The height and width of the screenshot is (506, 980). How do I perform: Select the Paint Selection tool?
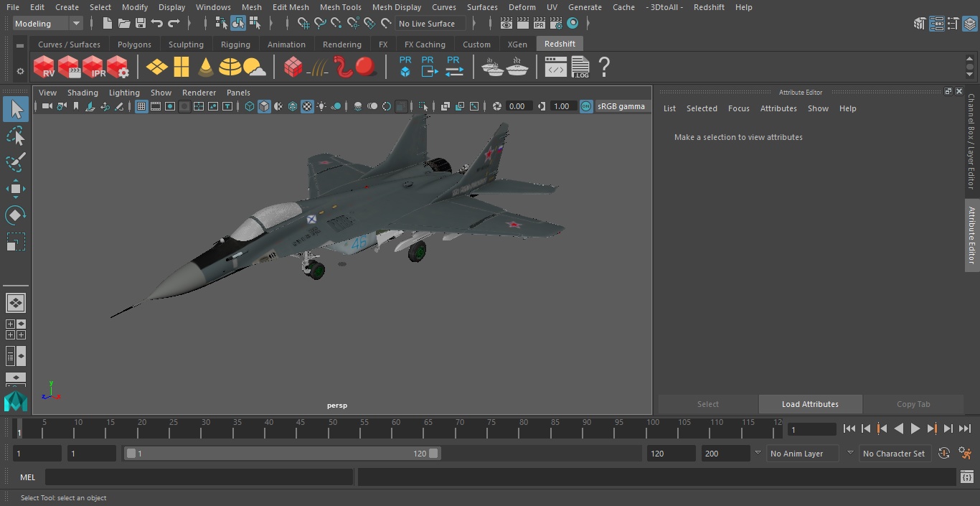[x=16, y=162]
